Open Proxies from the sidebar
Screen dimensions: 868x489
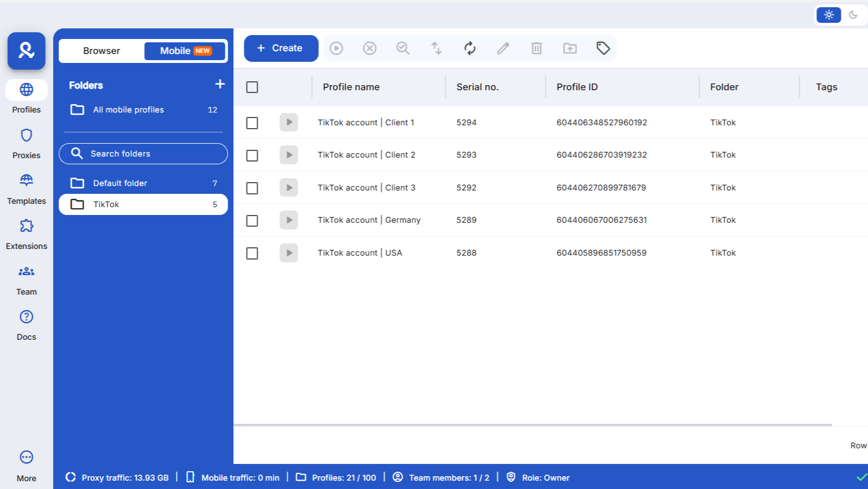click(26, 143)
